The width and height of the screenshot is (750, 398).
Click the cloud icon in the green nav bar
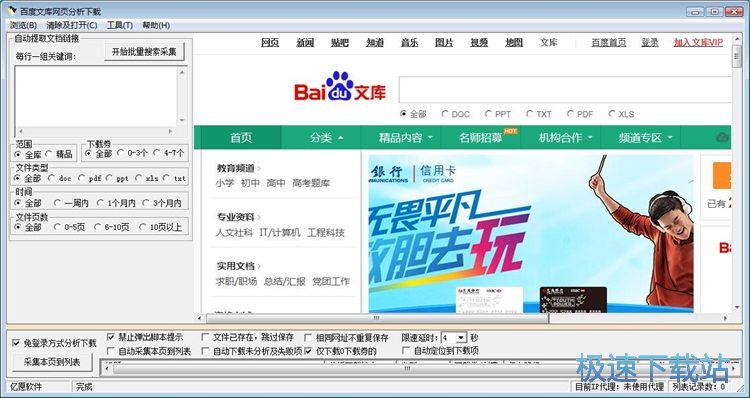click(722, 138)
